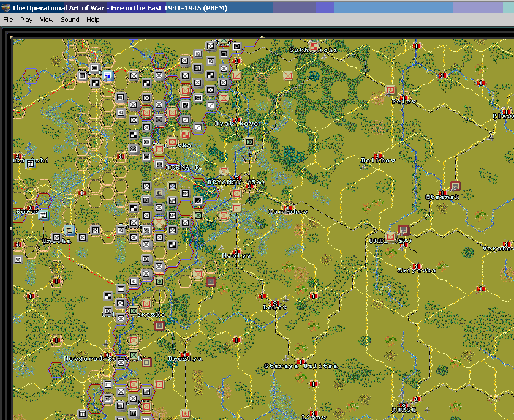Click the game icon in the title bar
The width and height of the screenshot is (514, 420).
[6, 7]
